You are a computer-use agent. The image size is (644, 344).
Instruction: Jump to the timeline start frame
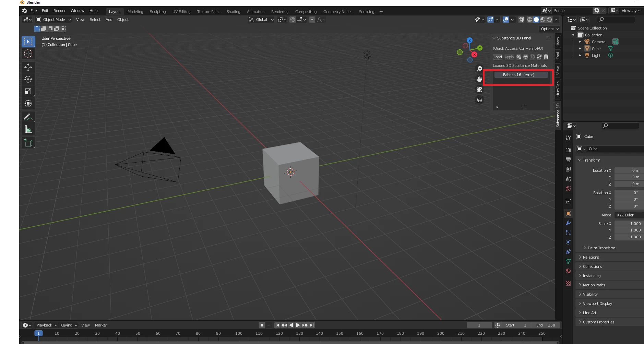pos(277,325)
